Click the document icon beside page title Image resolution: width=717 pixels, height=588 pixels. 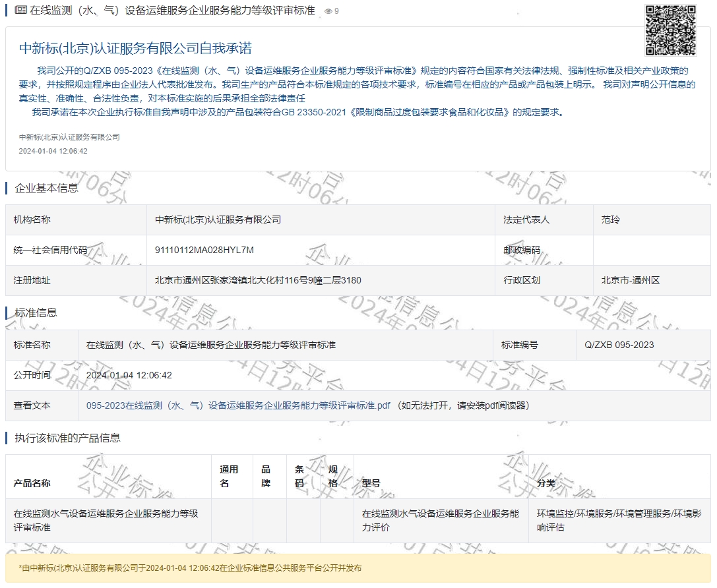20,10
